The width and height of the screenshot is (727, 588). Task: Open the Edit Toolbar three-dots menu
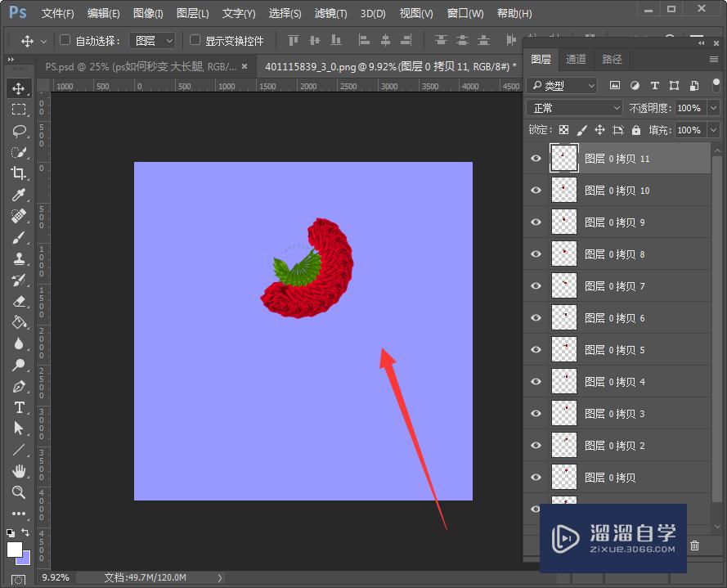point(19,514)
